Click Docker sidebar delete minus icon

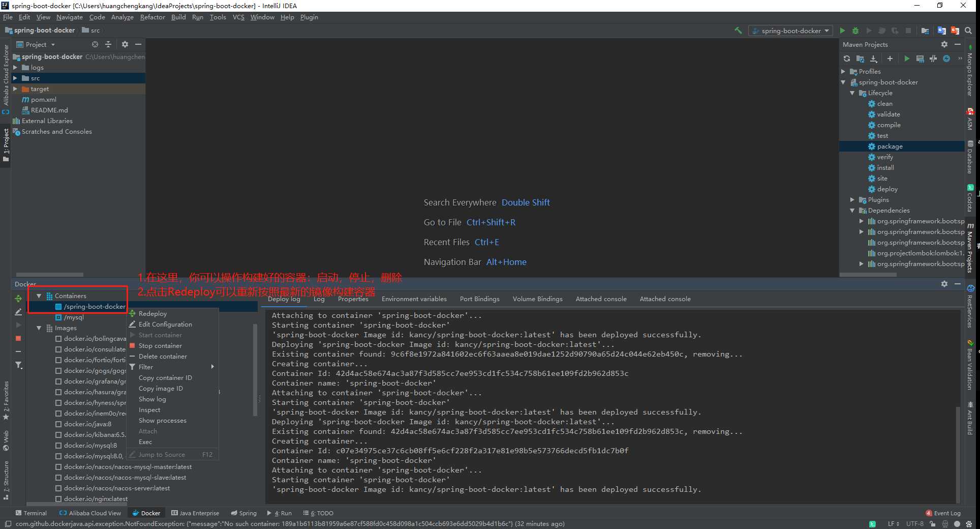tap(18, 351)
